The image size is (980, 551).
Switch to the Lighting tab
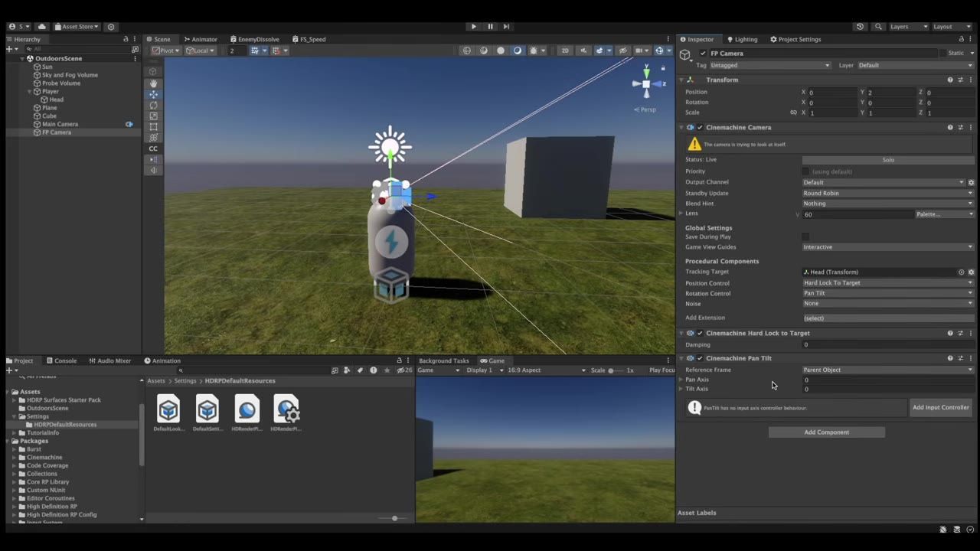(743, 40)
